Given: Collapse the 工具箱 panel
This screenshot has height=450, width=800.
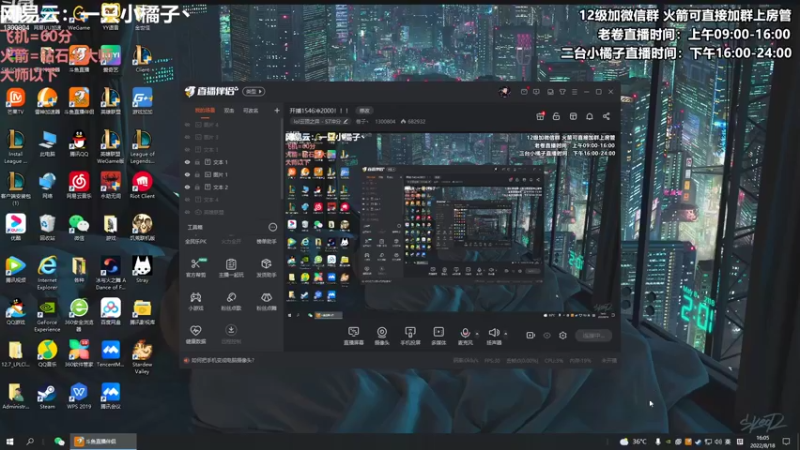Looking at the screenshot, I should tap(273, 227).
